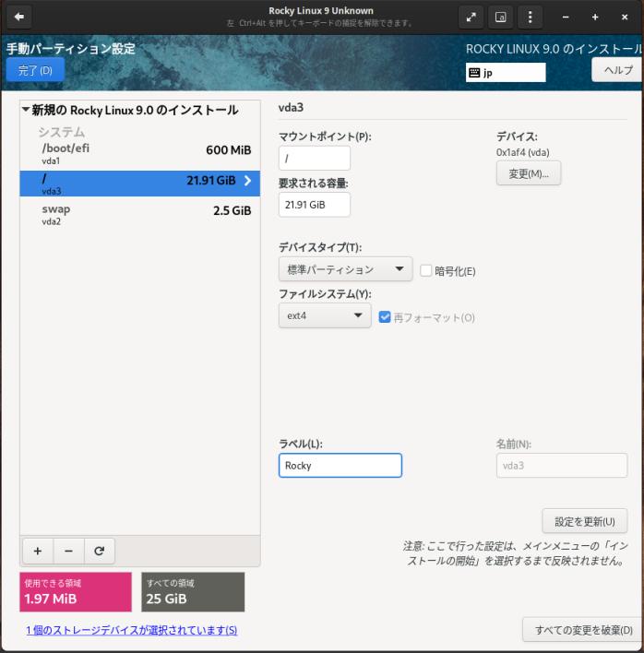Select the swap vda2 partition row

[140, 214]
